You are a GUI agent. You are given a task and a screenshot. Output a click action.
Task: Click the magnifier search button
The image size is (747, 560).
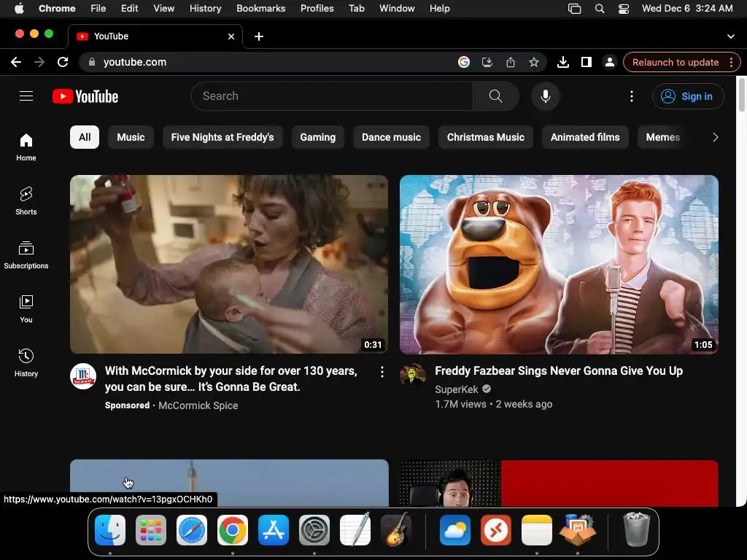(x=495, y=96)
